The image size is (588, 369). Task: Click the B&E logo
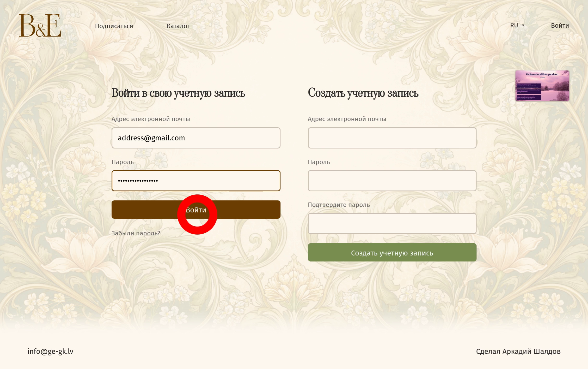click(x=40, y=26)
